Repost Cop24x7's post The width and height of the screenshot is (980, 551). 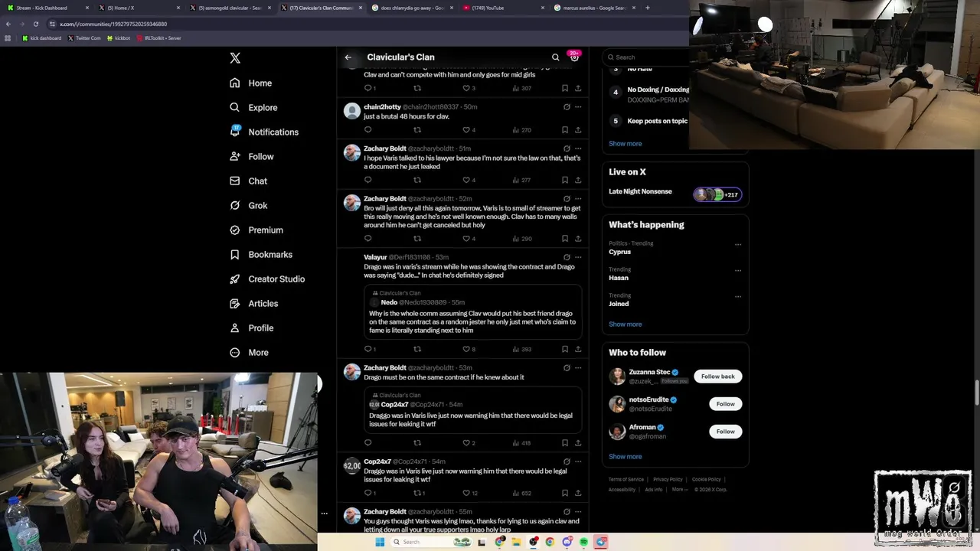point(419,493)
